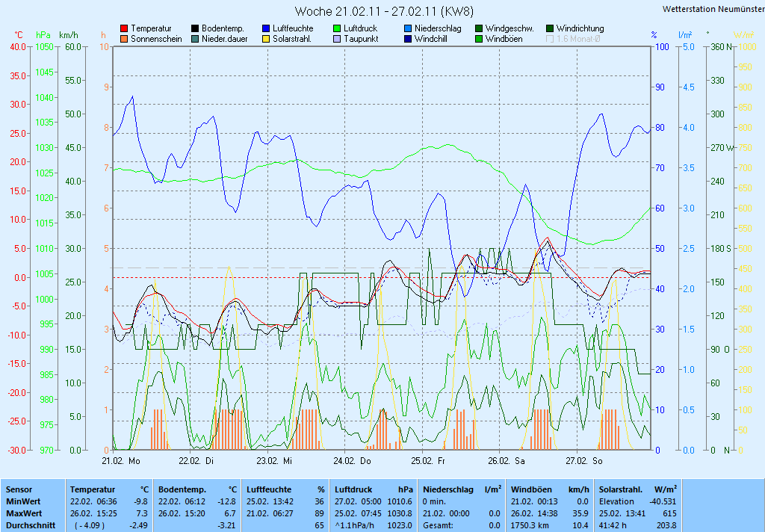
Task: Click the Windböen legend swatch in the legend
Action: click(x=479, y=39)
